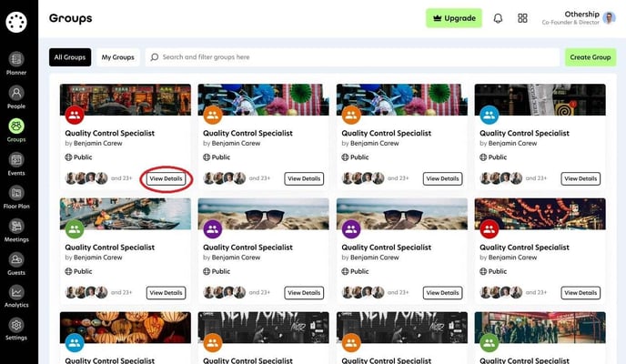Screen dimensions: 626x364
Task: Click green group badge on boats cover
Action: click(75, 229)
